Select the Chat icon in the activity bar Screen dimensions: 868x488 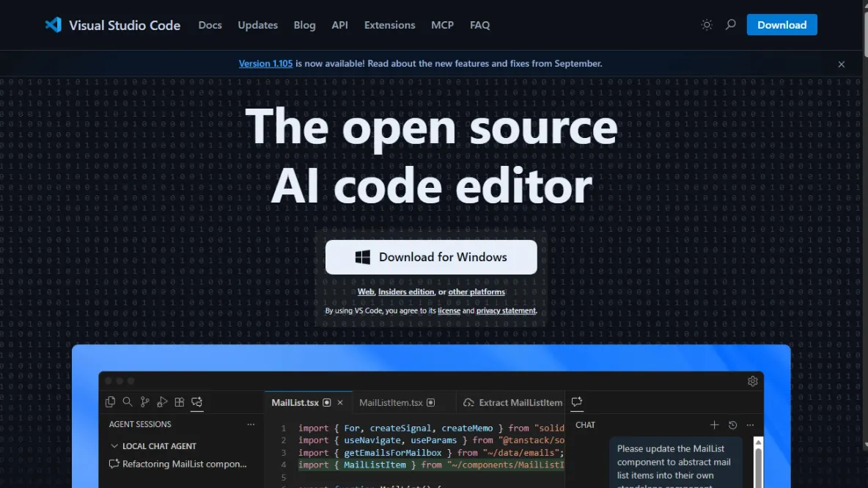(196, 402)
